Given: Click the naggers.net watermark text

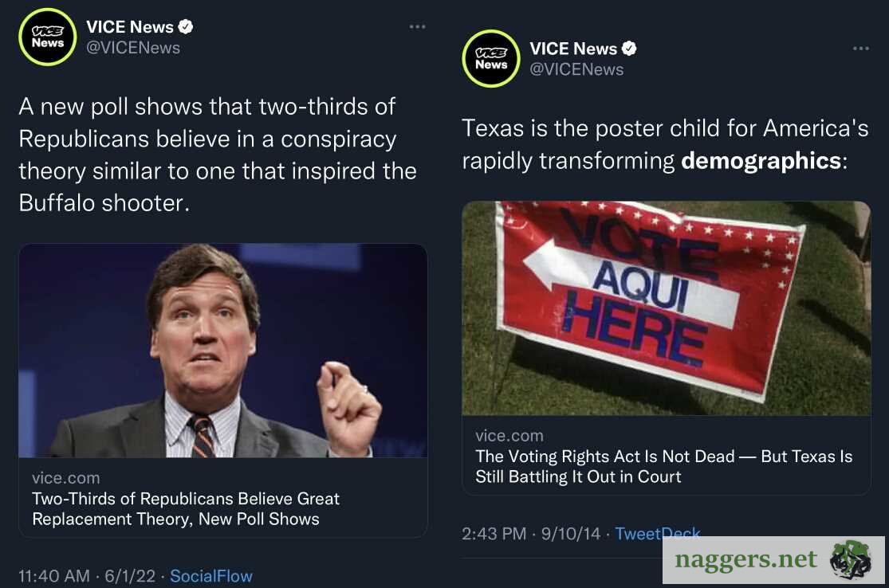Looking at the screenshot, I should click(745, 560).
